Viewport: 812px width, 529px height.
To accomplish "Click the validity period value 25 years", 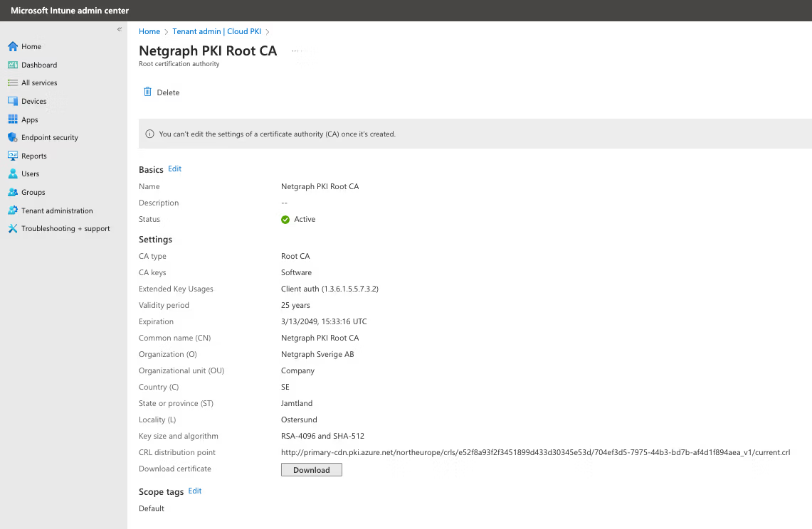I will tap(295, 306).
